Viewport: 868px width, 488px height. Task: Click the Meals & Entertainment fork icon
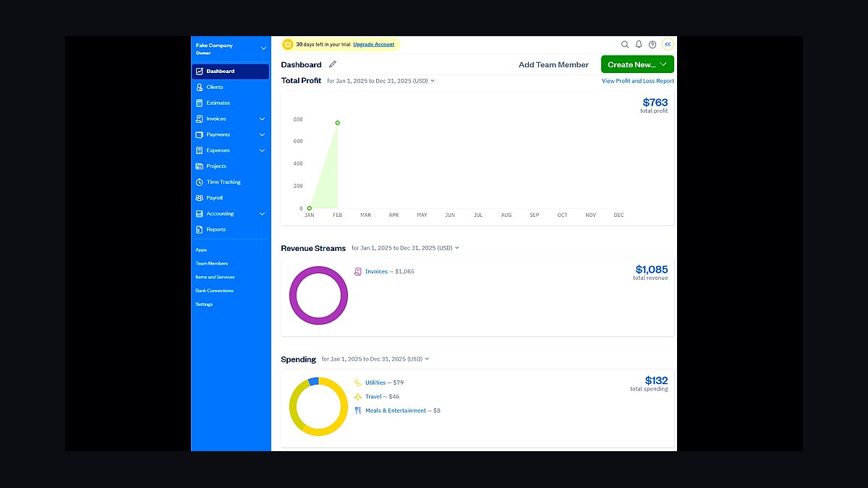pos(358,411)
